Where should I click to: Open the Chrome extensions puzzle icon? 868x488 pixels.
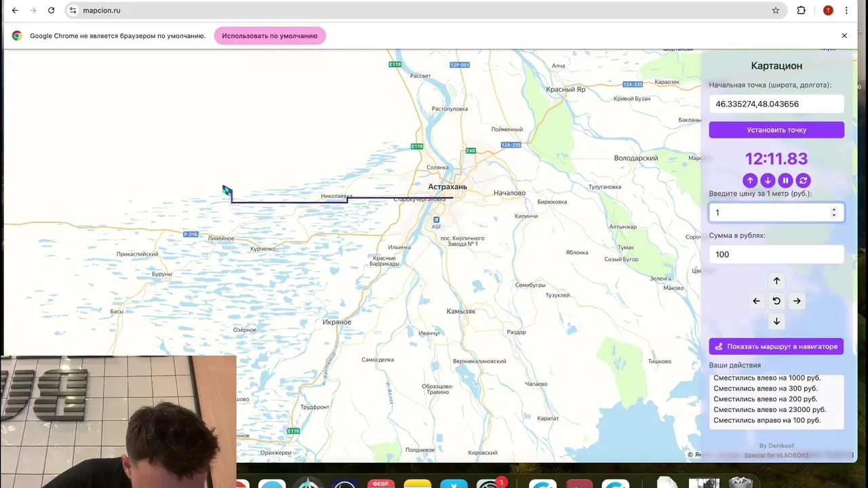[801, 10]
